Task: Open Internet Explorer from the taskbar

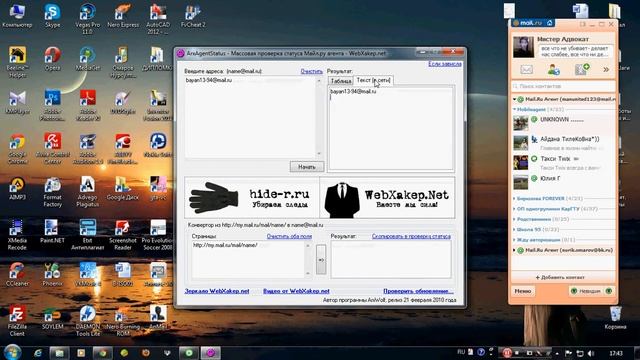Action: [38, 353]
